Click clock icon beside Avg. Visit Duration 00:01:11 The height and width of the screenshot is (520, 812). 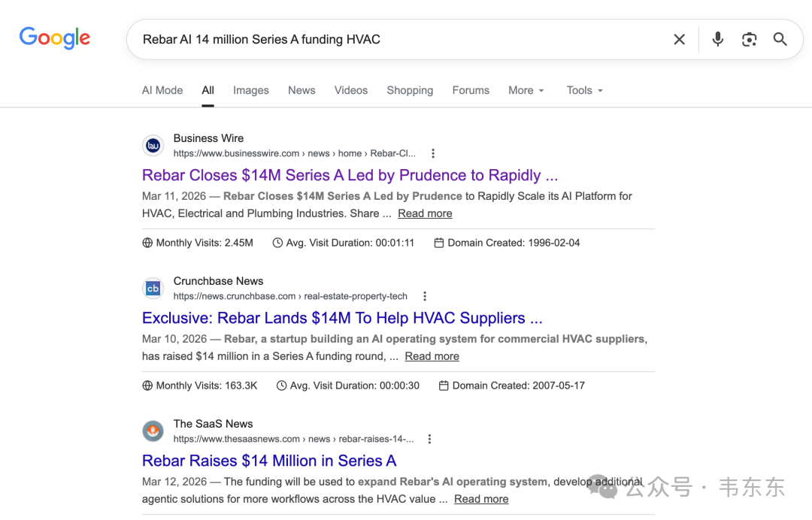click(x=277, y=243)
